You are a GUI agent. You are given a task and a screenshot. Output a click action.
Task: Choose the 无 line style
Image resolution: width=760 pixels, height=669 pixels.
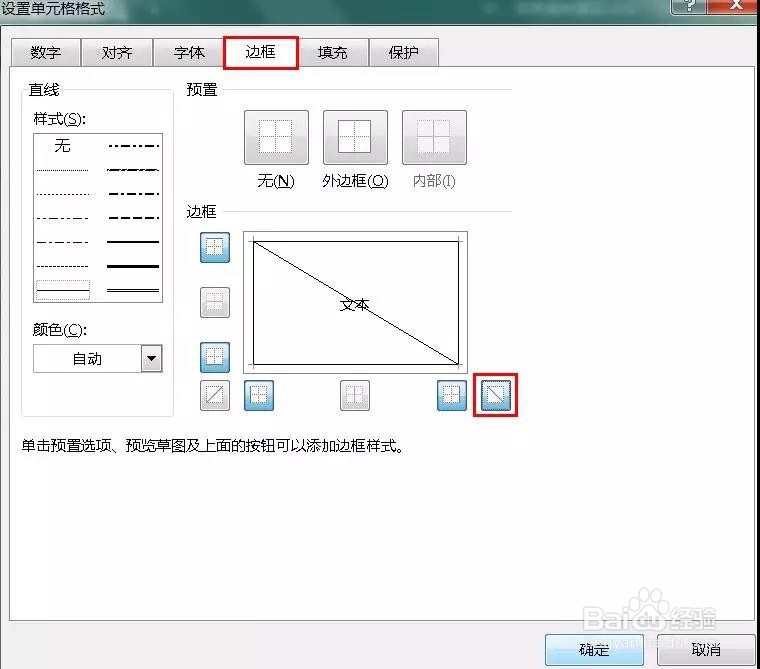pos(63,145)
